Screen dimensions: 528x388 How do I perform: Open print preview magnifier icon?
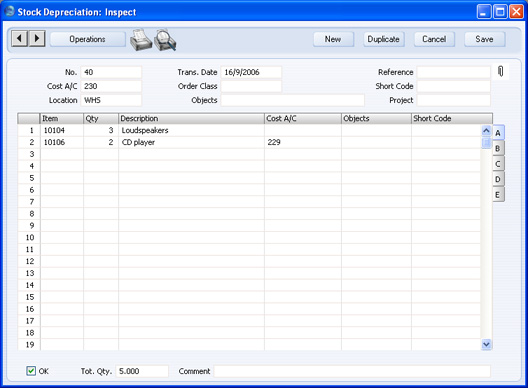click(x=165, y=40)
